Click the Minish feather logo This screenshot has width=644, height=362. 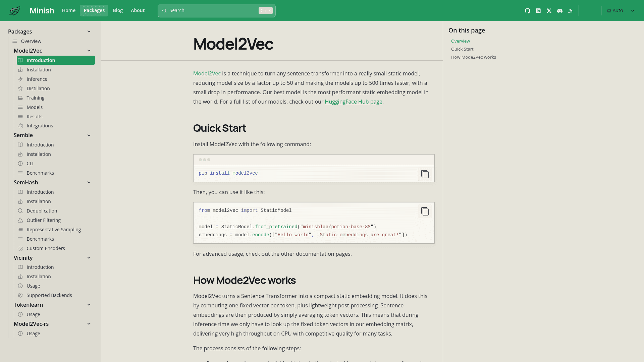15,11
